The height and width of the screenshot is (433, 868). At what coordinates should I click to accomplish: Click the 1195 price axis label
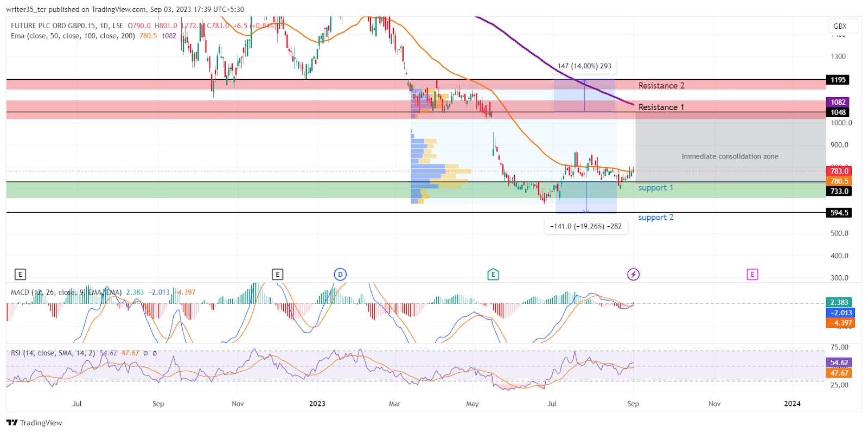pyautogui.click(x=838, y=80)
